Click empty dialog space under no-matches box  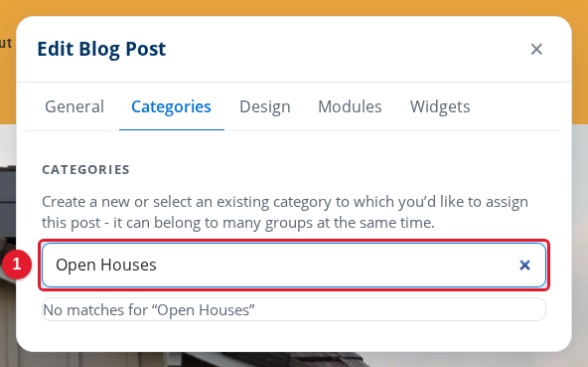tap(294, 336)
